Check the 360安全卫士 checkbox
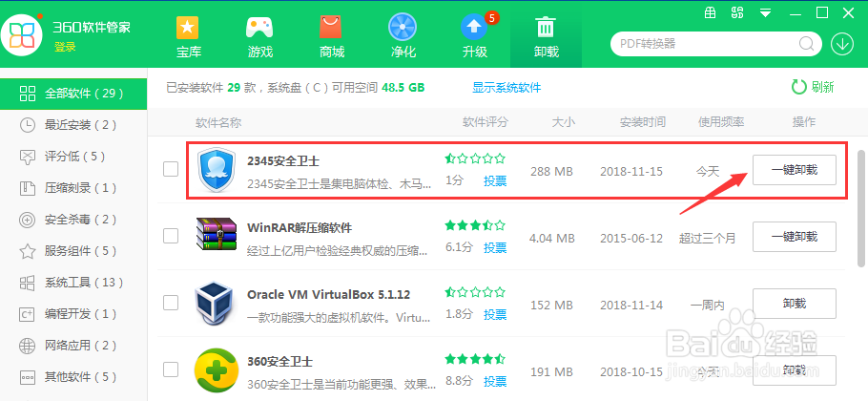868x401 pixels. coord(171,369)
